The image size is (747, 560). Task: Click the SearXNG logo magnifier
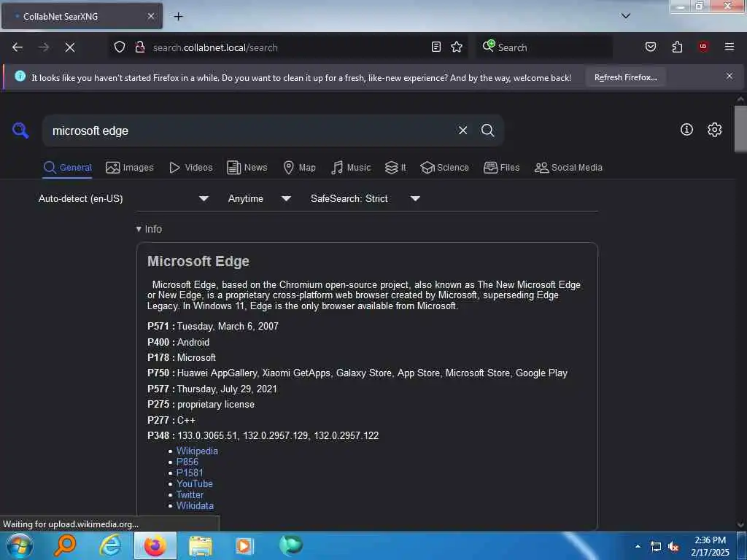click(20, 130)
